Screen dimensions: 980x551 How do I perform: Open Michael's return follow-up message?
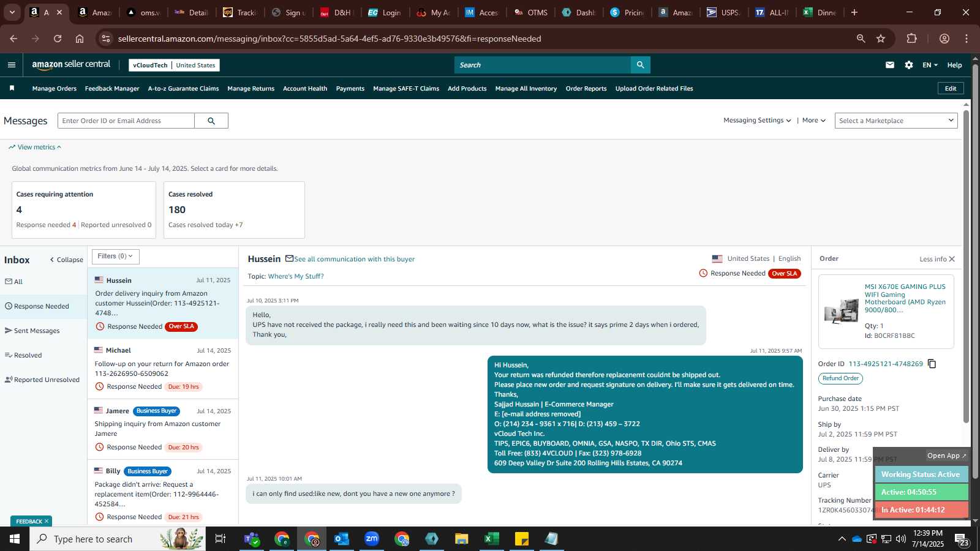163,369
